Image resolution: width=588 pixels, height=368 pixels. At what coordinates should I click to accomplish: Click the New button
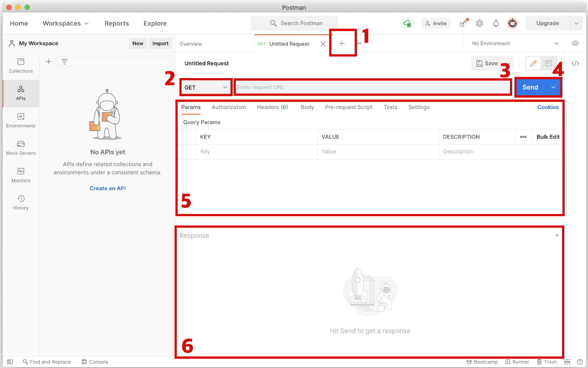138,43
